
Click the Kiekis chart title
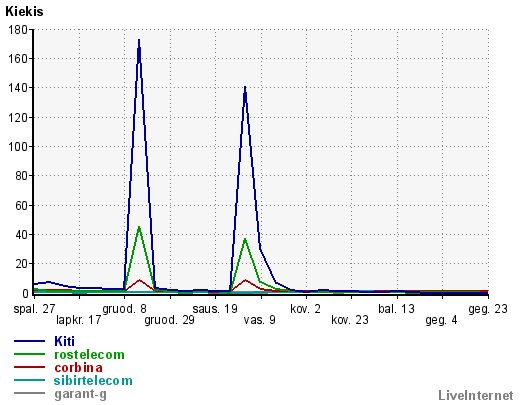click(24, 11)
